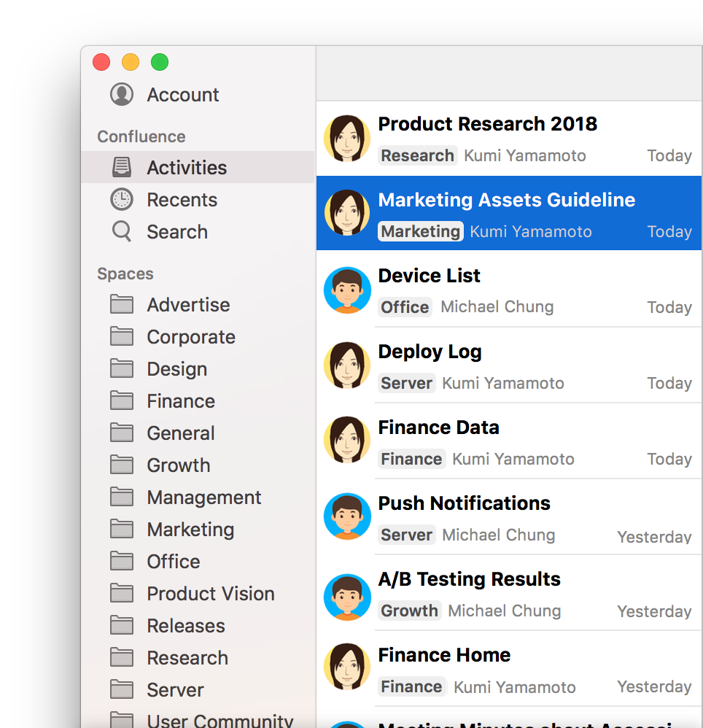Click the Research tag on Product Research
The image size is (703, 728).
[417, 155]
